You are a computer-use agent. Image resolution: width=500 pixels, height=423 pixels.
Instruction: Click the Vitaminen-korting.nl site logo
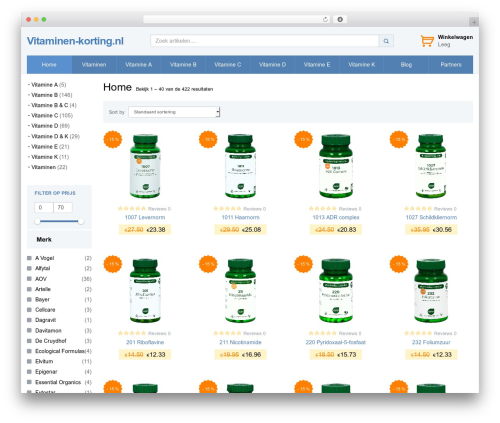point(75,41)
